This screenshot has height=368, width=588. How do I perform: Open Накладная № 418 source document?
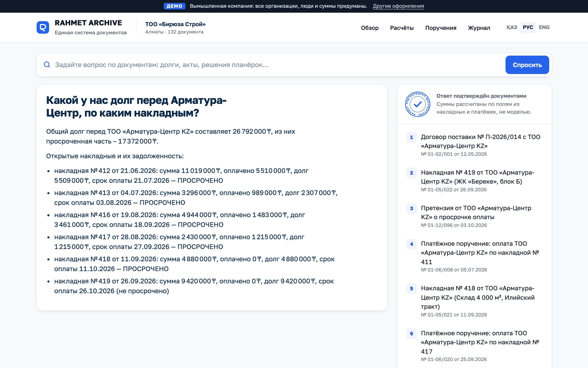point(478,297)
